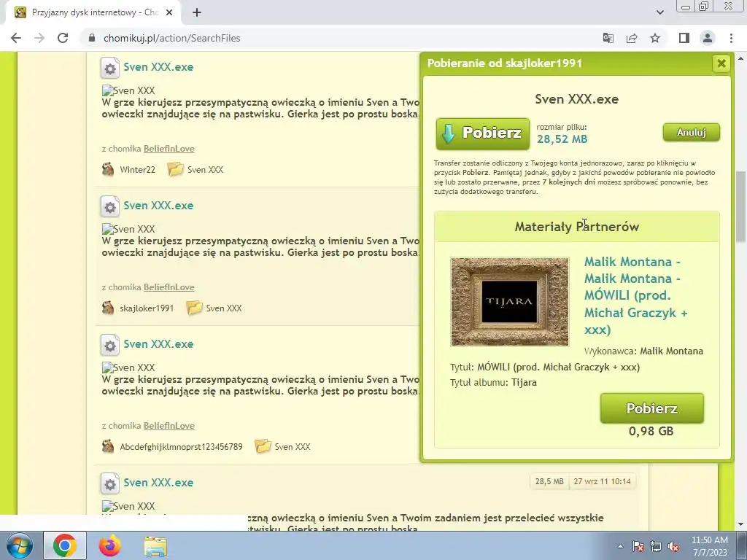Open Abcdefghijklmnoprst123456789 user link
This screenshot has height=560, width=747.
(x=181, y=447)
